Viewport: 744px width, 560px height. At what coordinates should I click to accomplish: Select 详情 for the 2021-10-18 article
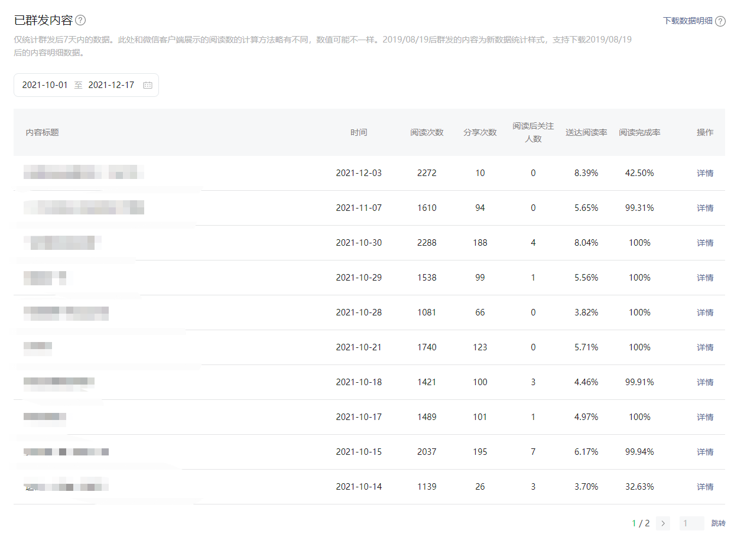click(705, 382)
